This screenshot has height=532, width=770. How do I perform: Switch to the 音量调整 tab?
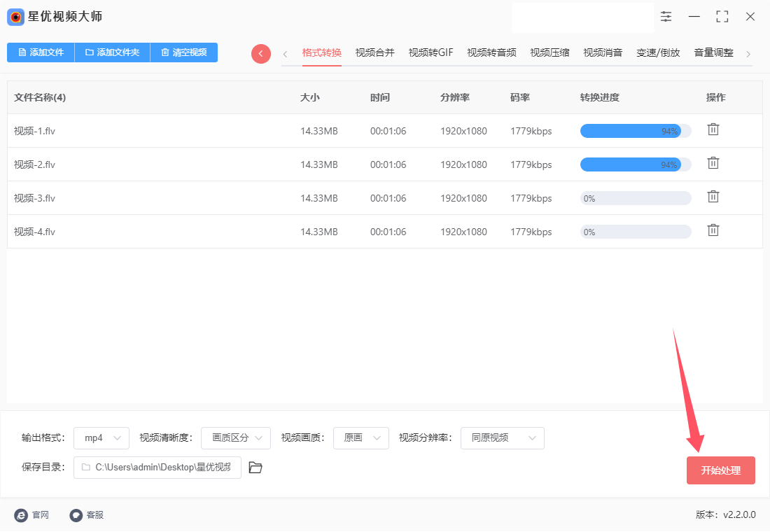coord(713,52)
